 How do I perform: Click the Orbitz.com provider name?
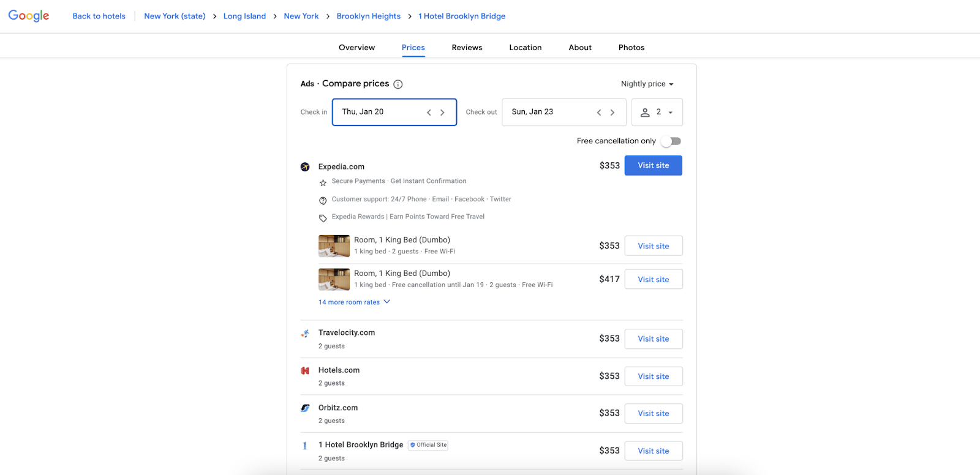338,408
